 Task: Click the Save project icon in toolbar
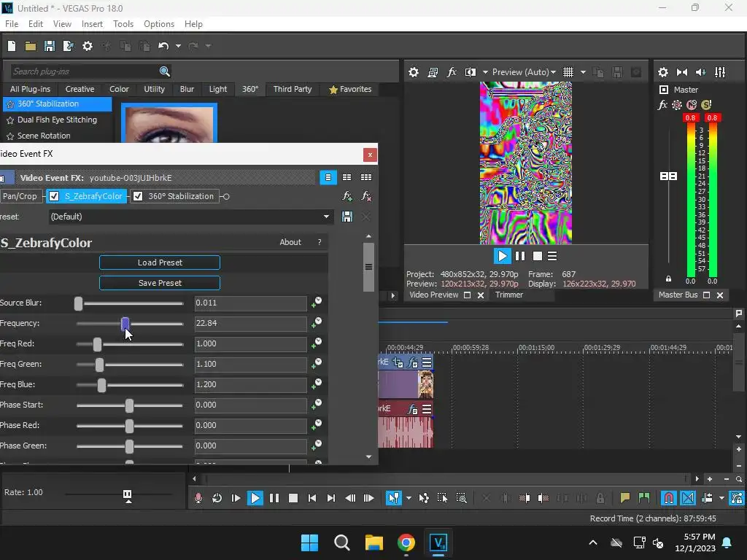pos(49,46)
